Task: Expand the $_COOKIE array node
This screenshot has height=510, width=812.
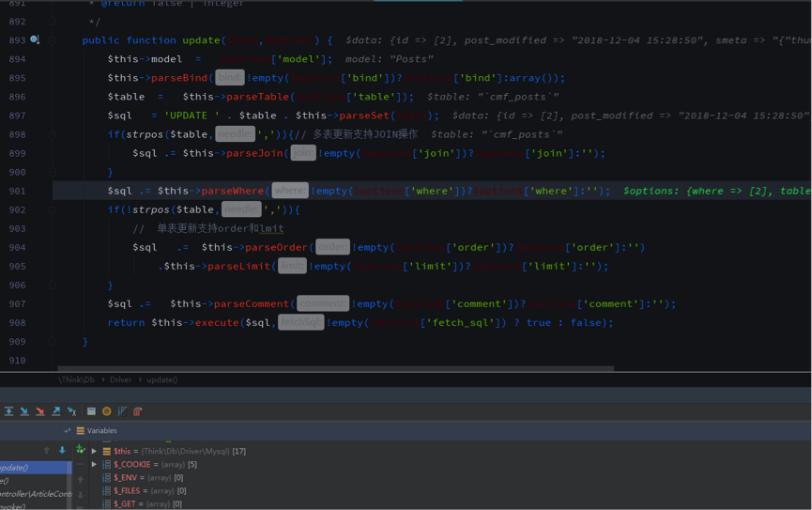Action: pyautogui.click(x=94, y=464)
